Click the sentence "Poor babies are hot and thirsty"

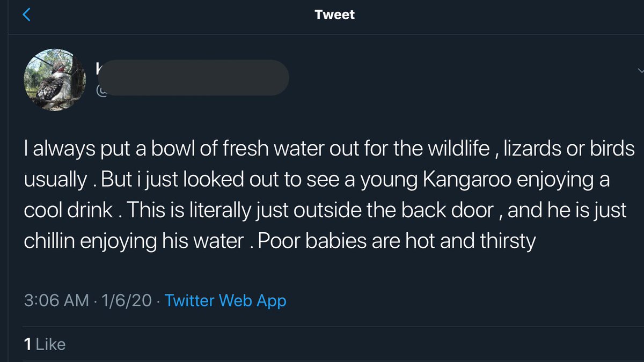[396, 241]
